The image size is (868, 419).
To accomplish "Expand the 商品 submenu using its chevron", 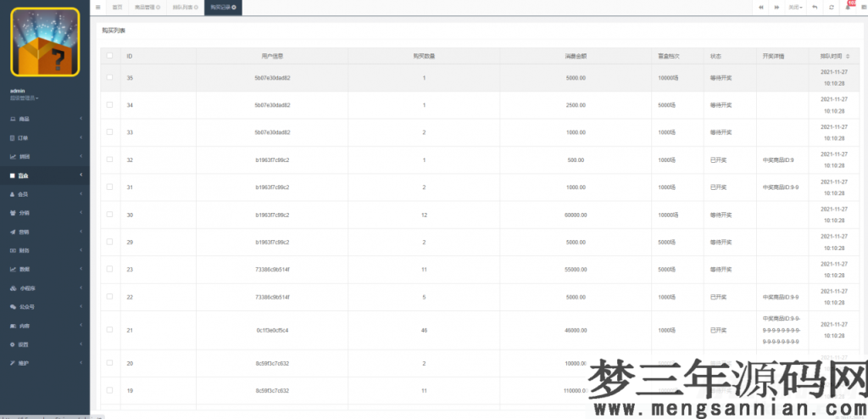I will pyautogui.click(x=81, y=119).
